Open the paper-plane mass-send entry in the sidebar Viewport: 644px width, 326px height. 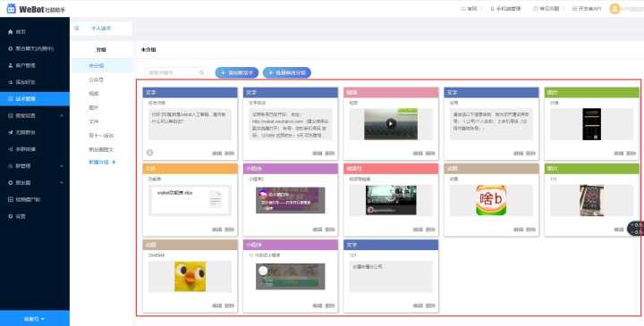21,132
